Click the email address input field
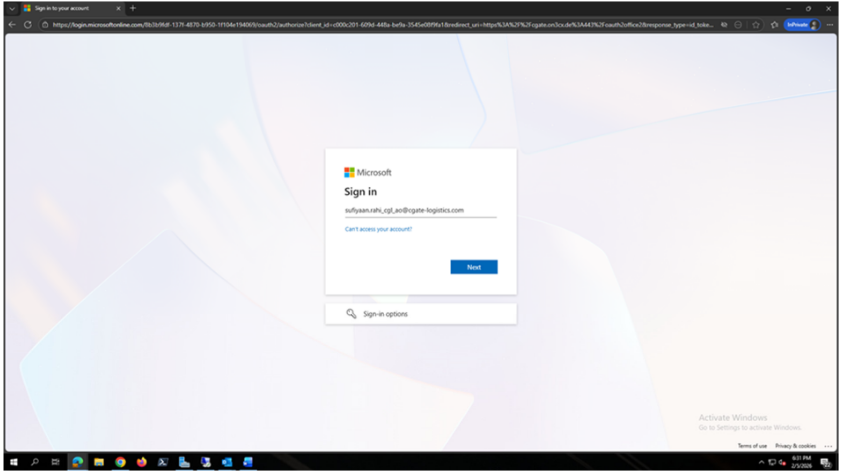This screenshot has height=472, width=841. pyautogui.click(x=420, y=211)
